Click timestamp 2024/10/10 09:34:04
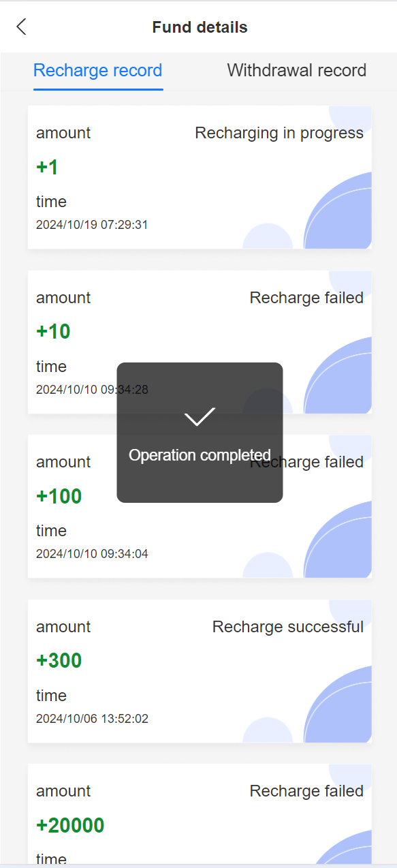Viewport: 397px width, 868px height. [x=92, y=554]
